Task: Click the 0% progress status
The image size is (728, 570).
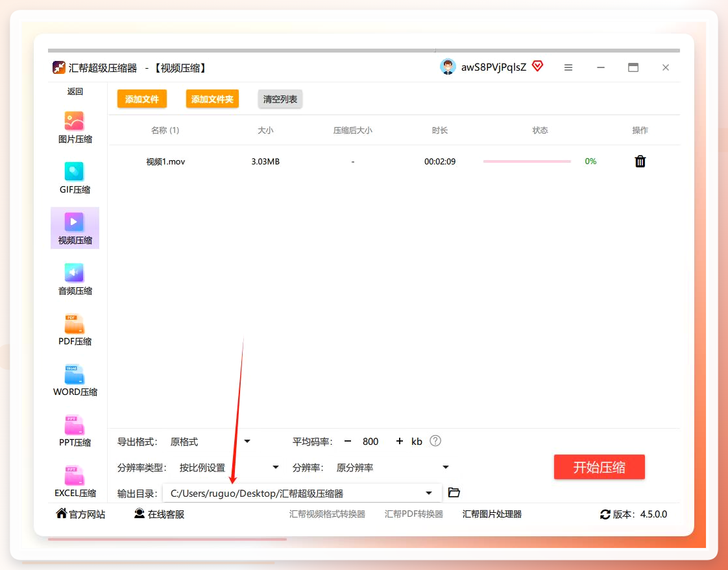Action: (x=590, y=161)
